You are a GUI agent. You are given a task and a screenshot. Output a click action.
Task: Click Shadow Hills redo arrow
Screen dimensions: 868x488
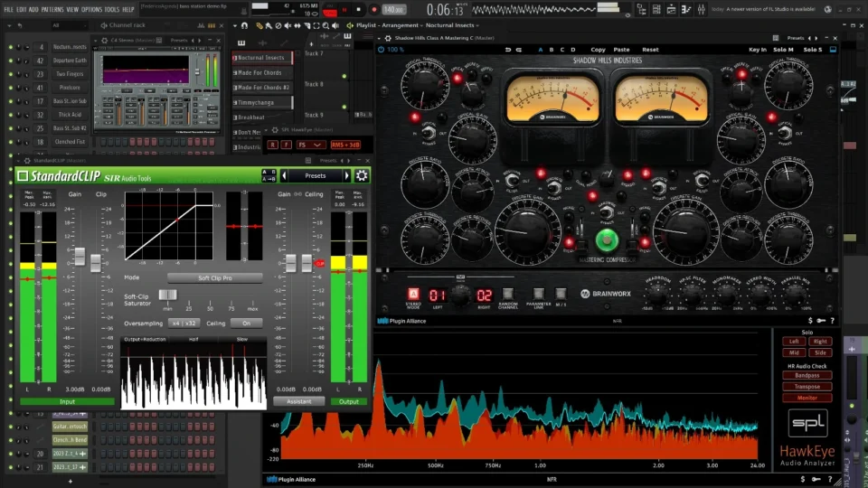(x=519, y=49)
